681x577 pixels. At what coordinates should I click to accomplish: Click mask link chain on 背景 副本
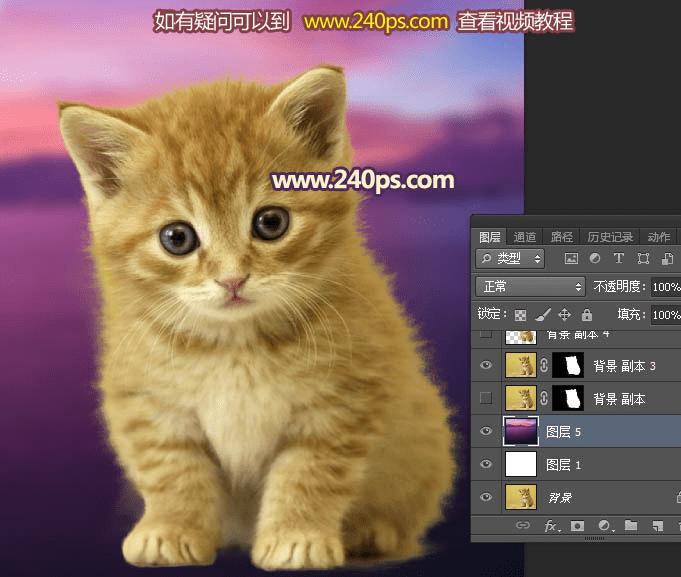544,398
